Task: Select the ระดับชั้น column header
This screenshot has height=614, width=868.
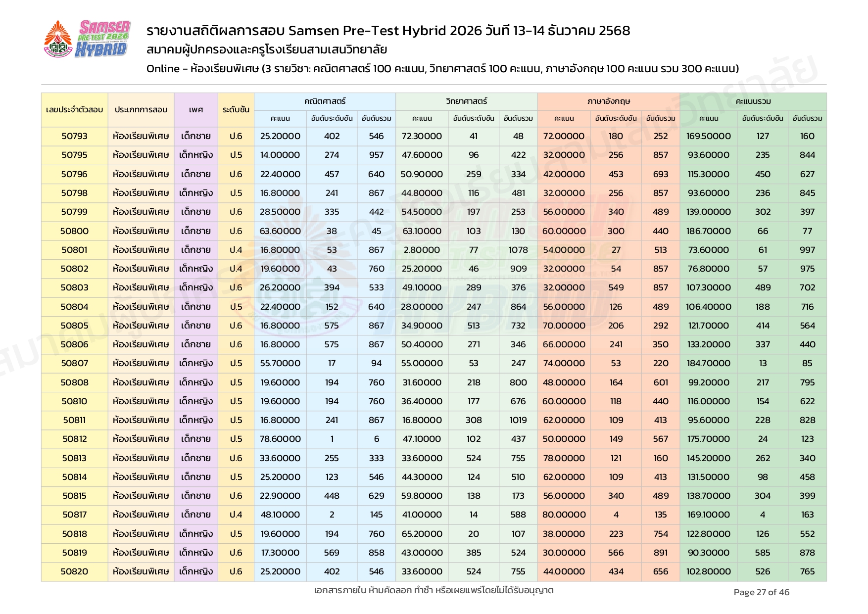Action: click(236, 110)
